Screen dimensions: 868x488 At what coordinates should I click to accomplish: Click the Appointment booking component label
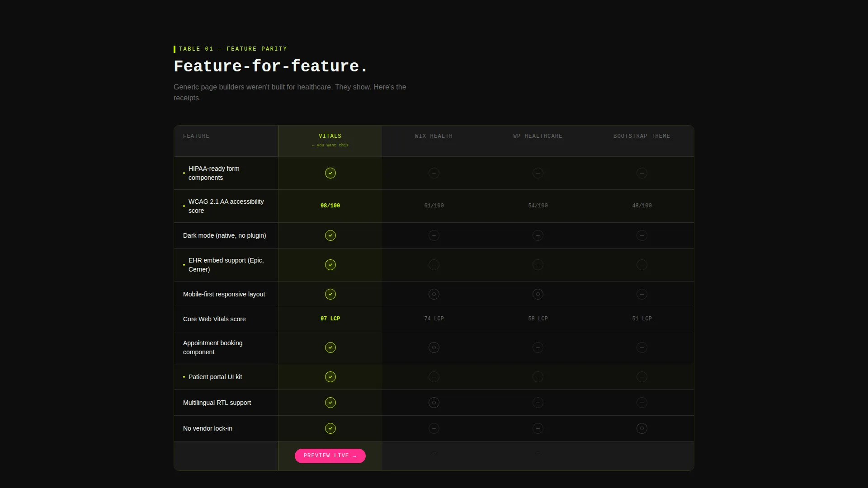pos(213,347)
